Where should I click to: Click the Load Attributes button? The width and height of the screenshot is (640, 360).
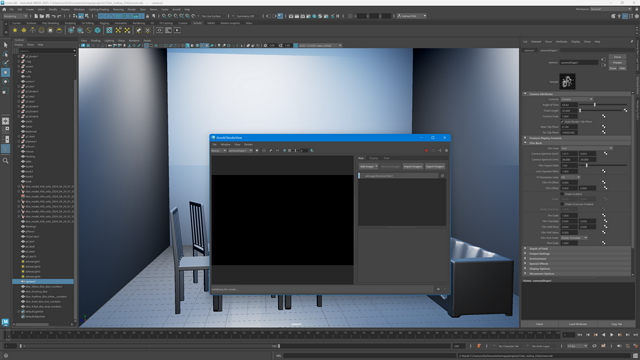tap(578, 324)
